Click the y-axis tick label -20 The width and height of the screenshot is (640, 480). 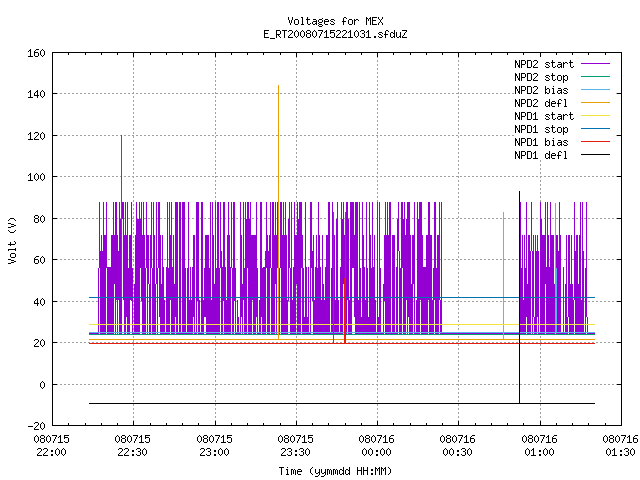point(36,426)
